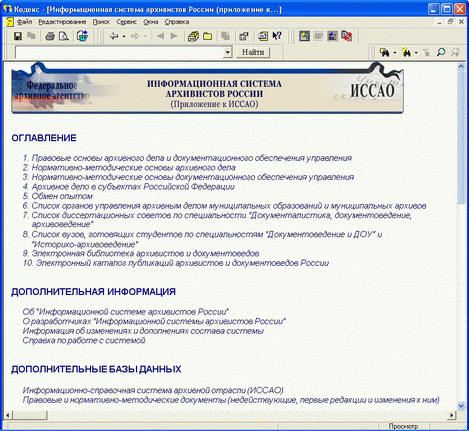Click the Save (floppy disk) toolbar icon
The image size is (469, 431).
[17, 36]
